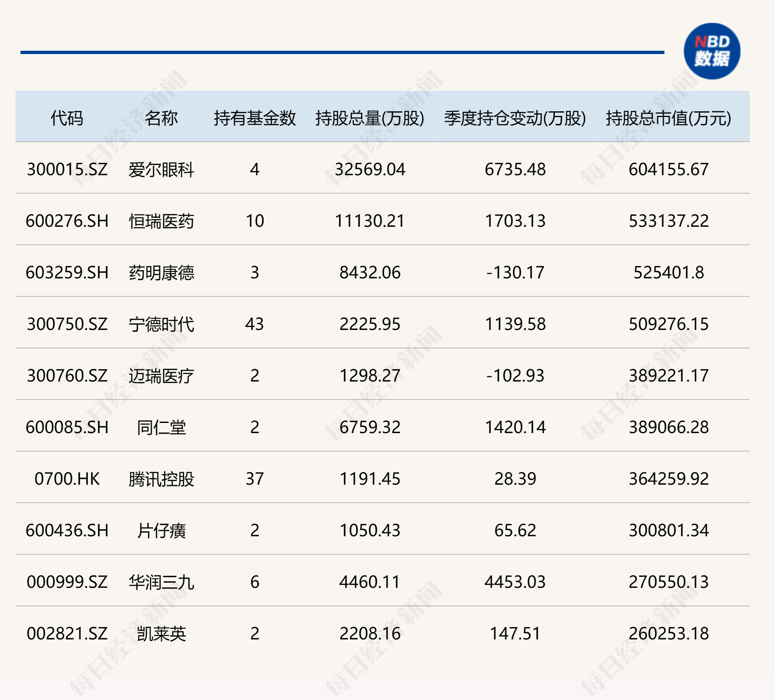Click market value 260253.18
The width and height of the screenshot is (775, 700).
pyautogui.click(x=668, y=634)
